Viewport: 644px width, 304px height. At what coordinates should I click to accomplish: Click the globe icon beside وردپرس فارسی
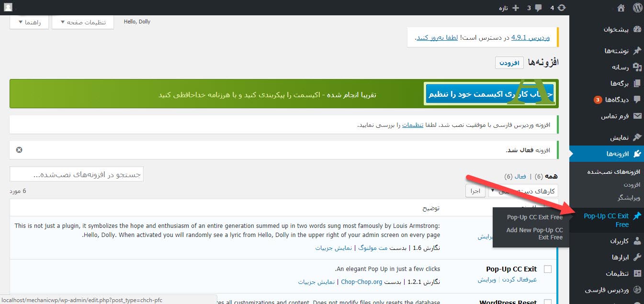(x=637, y=290)
